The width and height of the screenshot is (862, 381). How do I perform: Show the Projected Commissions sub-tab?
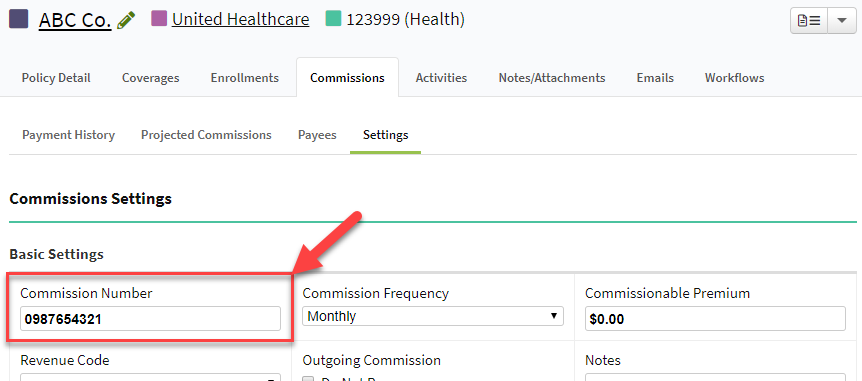click(206, 135)
